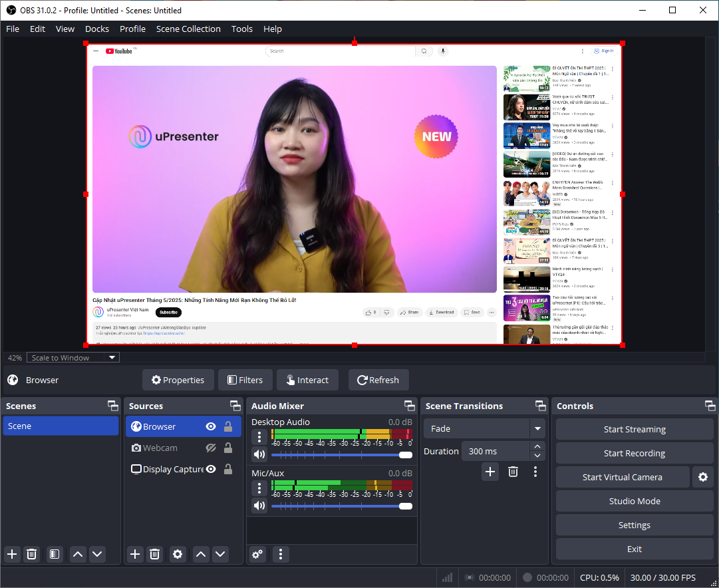719x588 pixels.
Task: Increase transition Duration with the up stepper
Action: coord(537,446)
